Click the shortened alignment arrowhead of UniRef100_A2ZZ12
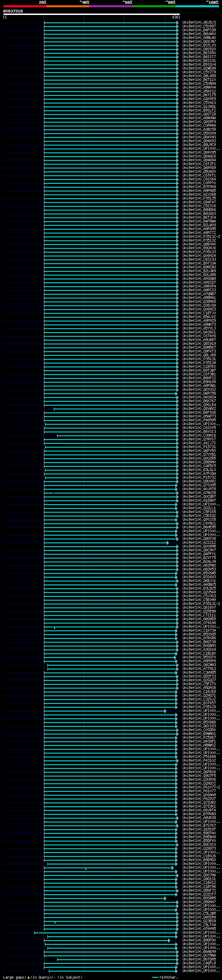 [168, 543]
